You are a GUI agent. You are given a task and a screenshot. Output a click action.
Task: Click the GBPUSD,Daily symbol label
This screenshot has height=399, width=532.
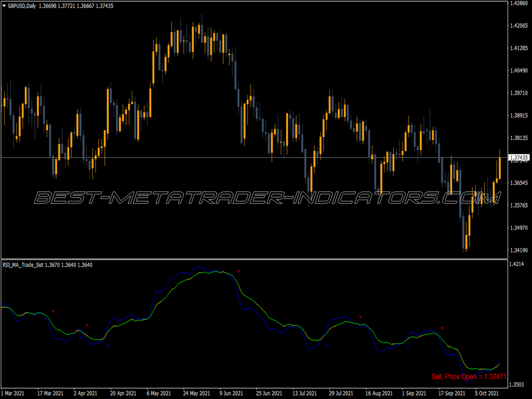coord(22,6)
